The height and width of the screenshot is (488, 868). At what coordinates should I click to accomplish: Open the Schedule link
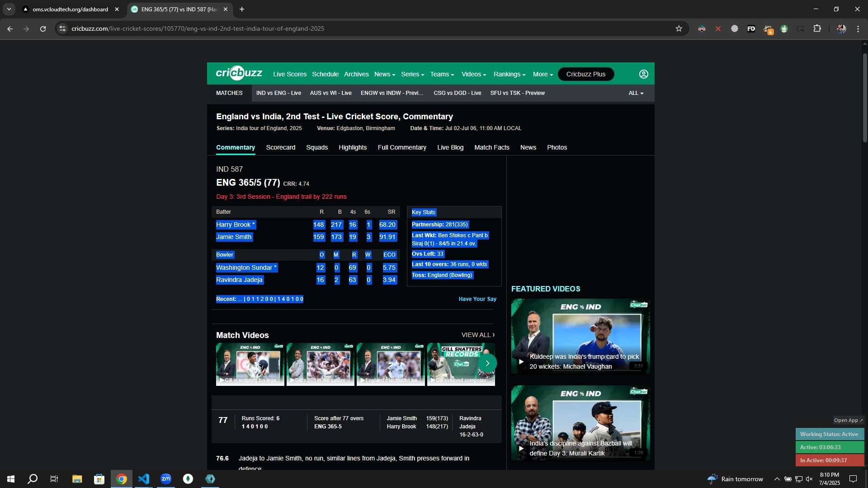[x=325, y=74]
